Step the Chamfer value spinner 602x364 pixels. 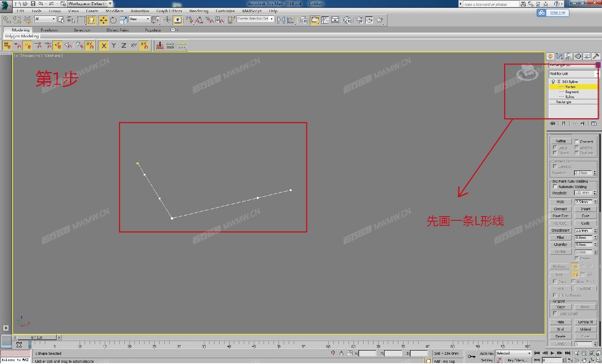click(x=595, y=245)
